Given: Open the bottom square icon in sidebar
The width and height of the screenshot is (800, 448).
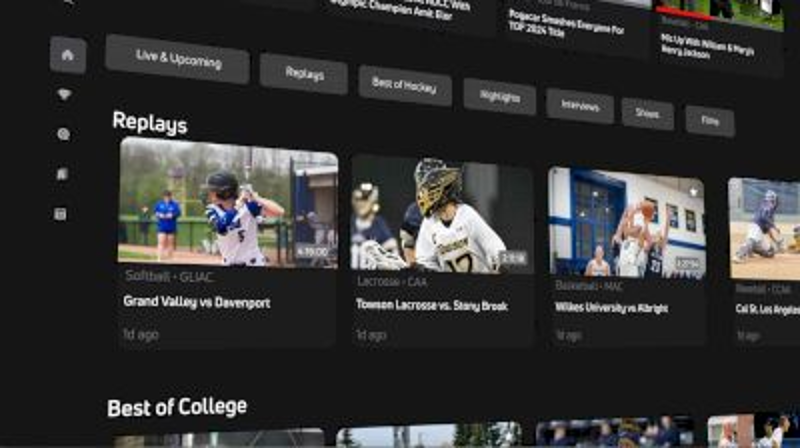Looking at the screenshot, I should [61, 214].
